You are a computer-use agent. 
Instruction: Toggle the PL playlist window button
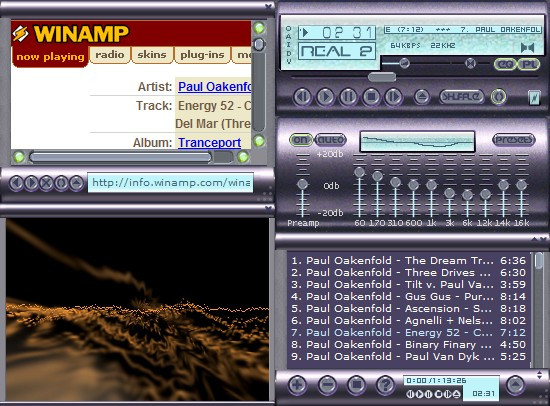tap(528, 64)
